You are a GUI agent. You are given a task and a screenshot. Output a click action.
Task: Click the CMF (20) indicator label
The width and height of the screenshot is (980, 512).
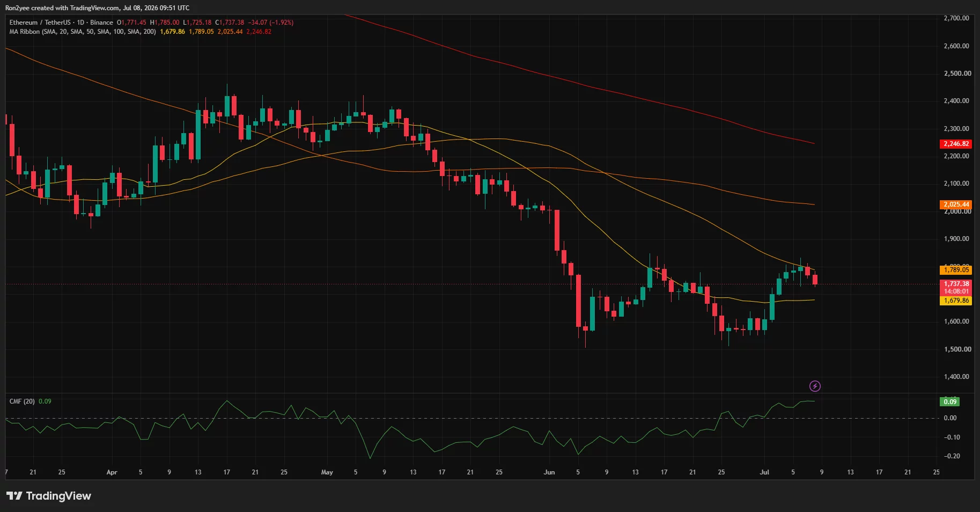pyautogui.click(x=22, y=401)
